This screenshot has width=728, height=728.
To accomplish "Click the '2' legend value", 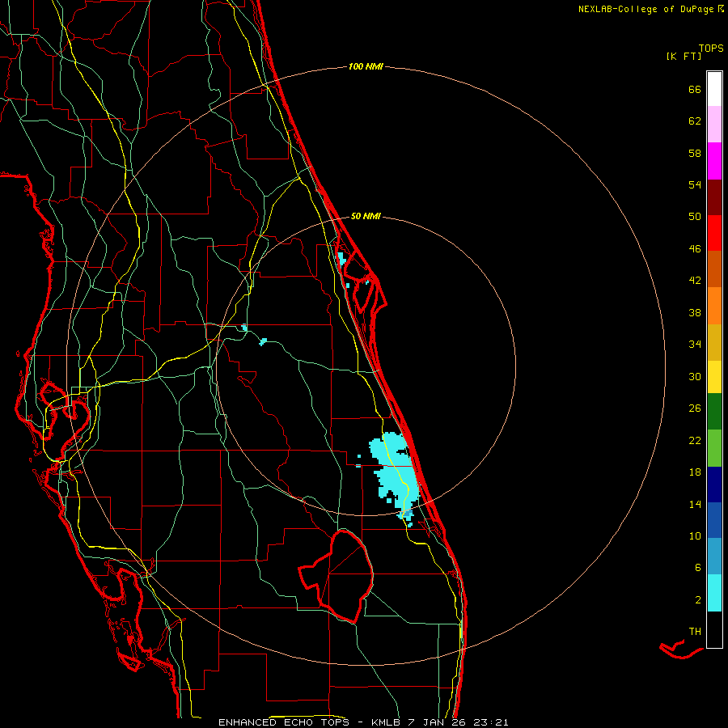I will tap(697, 600).
